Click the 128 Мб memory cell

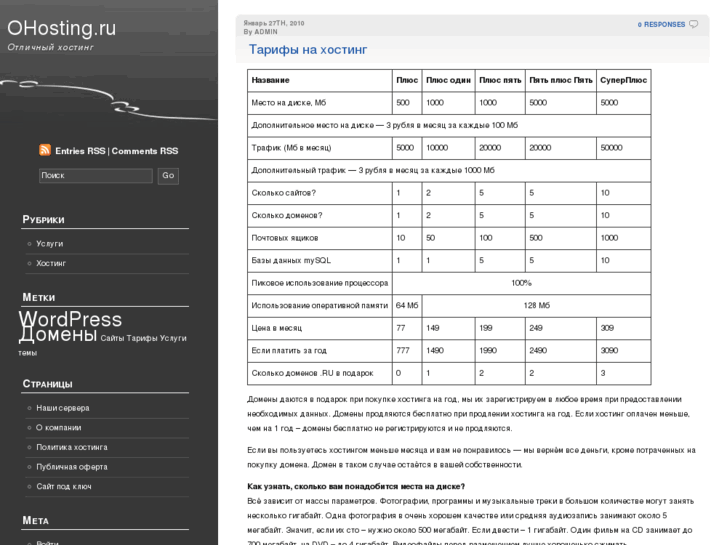point(536,306)
